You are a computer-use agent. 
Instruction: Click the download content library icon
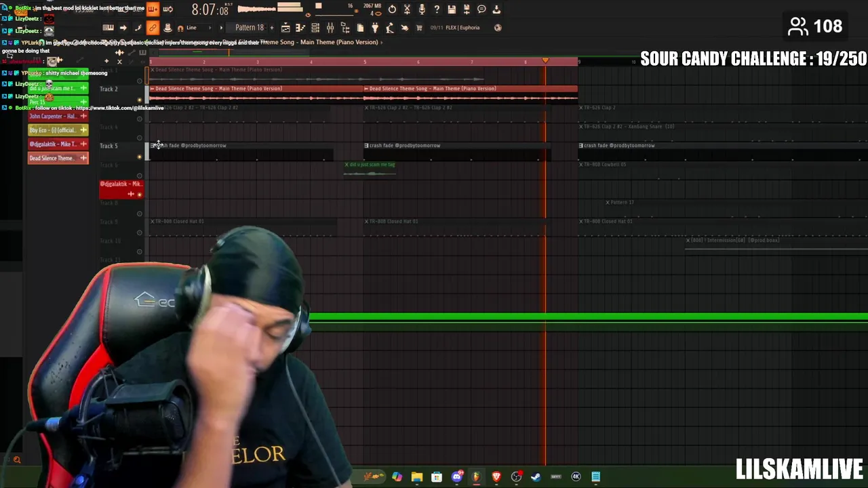tap(496, 9)
